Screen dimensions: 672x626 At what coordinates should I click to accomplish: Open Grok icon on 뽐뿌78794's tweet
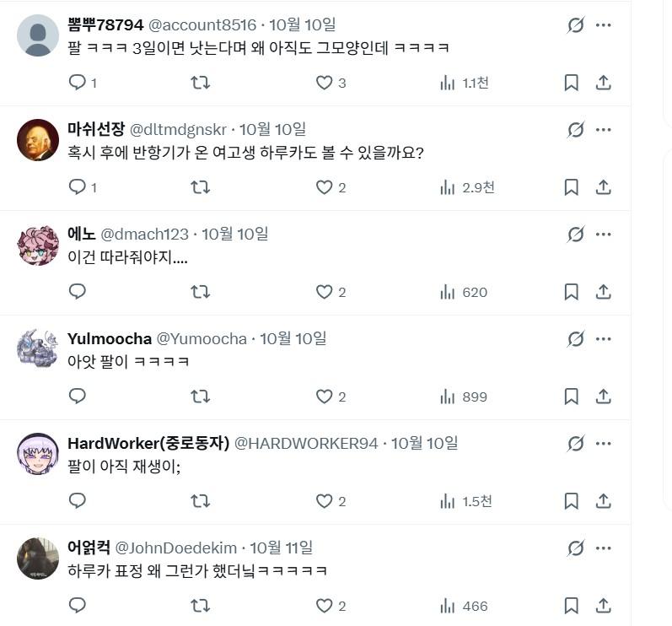[576, 25]
